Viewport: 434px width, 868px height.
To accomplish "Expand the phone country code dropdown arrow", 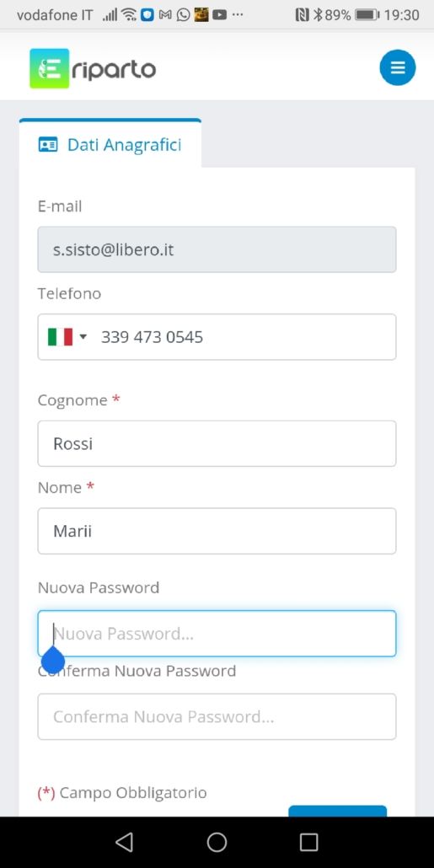I will click(83, 336).
